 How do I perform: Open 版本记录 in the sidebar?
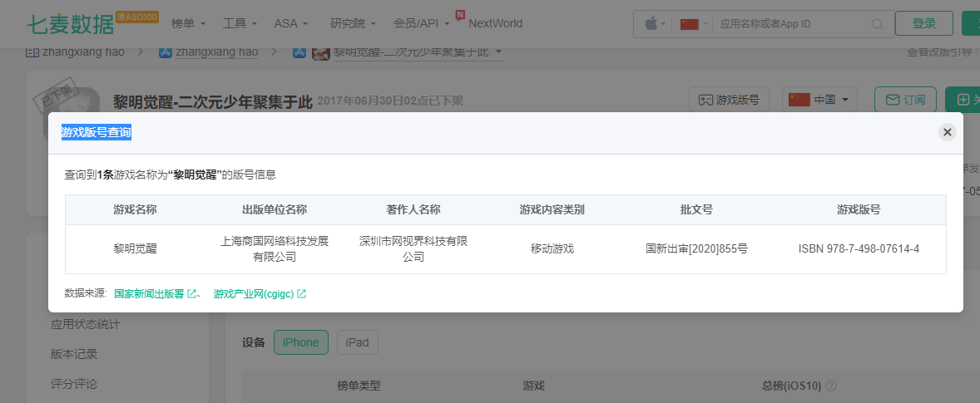coord(74,354)
